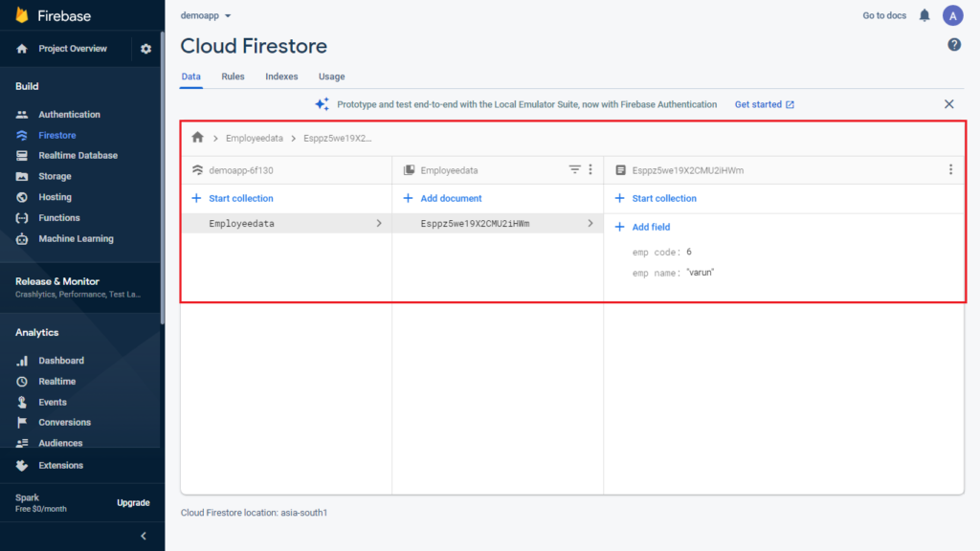This screenshot has width=980, height=551.
Task: Click the Spark Free $0/month plan label
Action: coord(41,503)
